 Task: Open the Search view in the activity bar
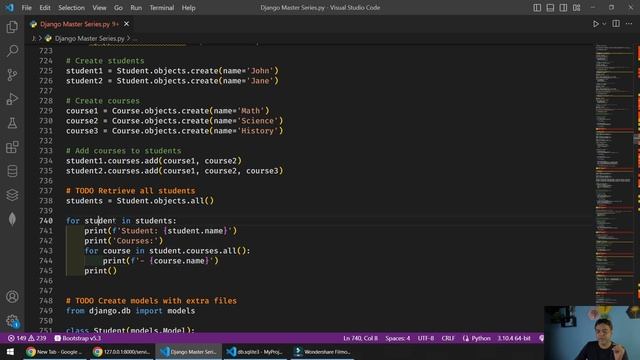pos(12,51)
